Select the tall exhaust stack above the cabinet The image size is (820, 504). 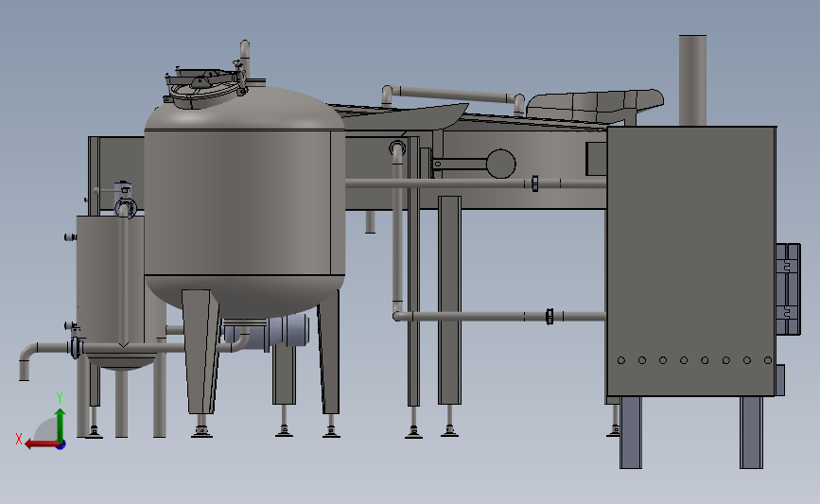tap(692, 80)
